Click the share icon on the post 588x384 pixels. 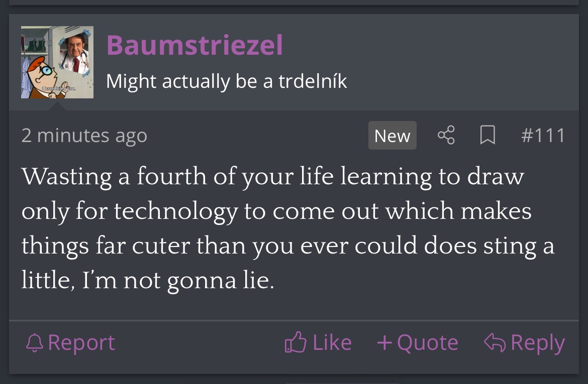coord(446,136)
